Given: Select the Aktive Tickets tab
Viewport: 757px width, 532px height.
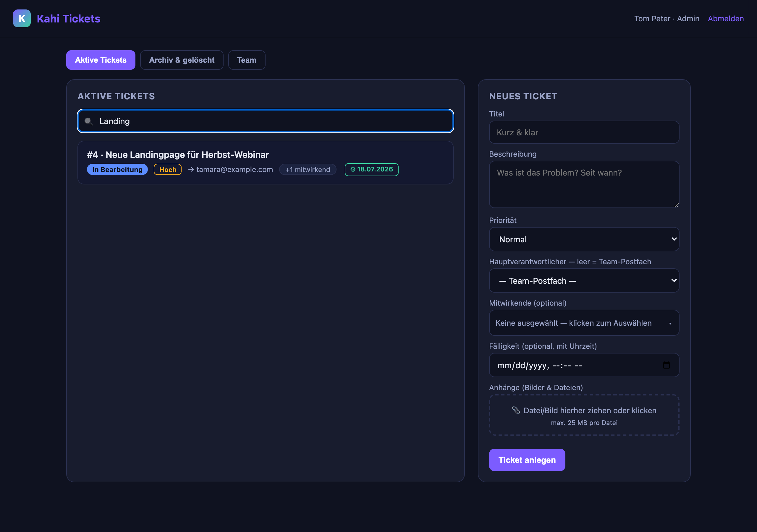Looking at the screenshot, I should coord(101,60).
